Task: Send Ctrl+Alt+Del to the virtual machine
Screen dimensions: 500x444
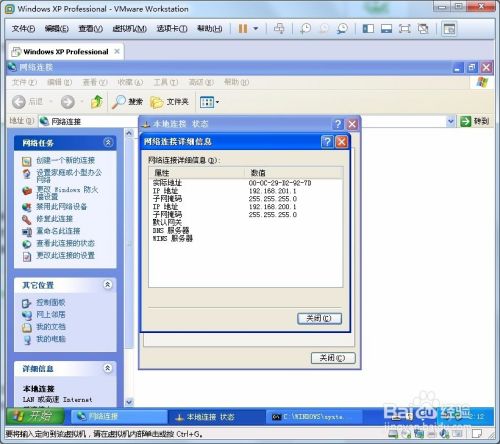Action: (x=279, y=29)
